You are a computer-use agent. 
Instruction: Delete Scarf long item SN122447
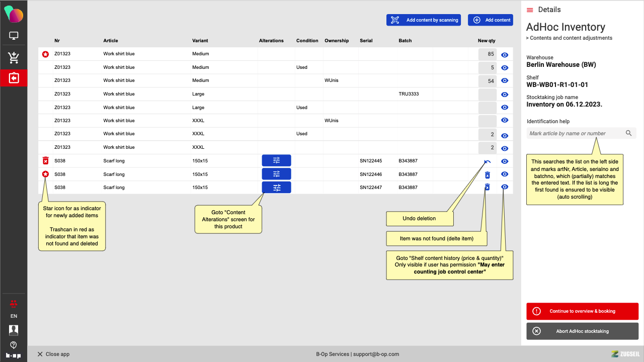click(487, 188)
